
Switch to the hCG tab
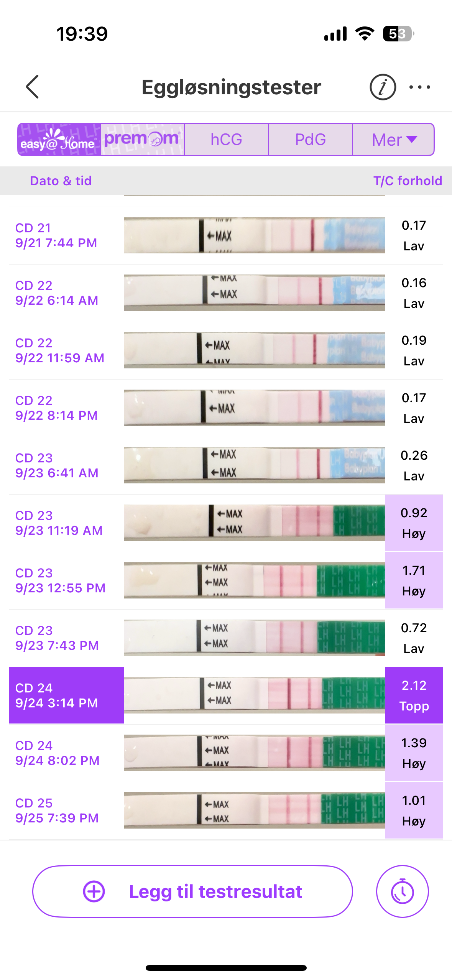pos(227,140)
